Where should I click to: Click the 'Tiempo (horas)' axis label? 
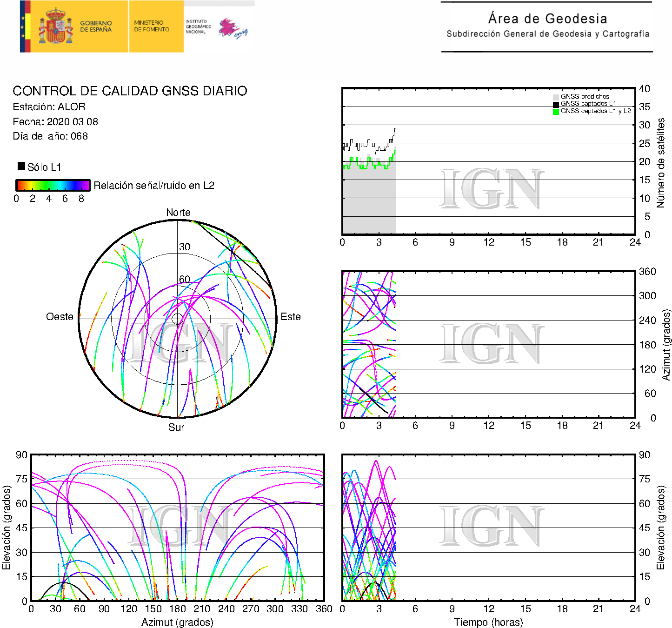pyautogui.click(x=488, y=622)
